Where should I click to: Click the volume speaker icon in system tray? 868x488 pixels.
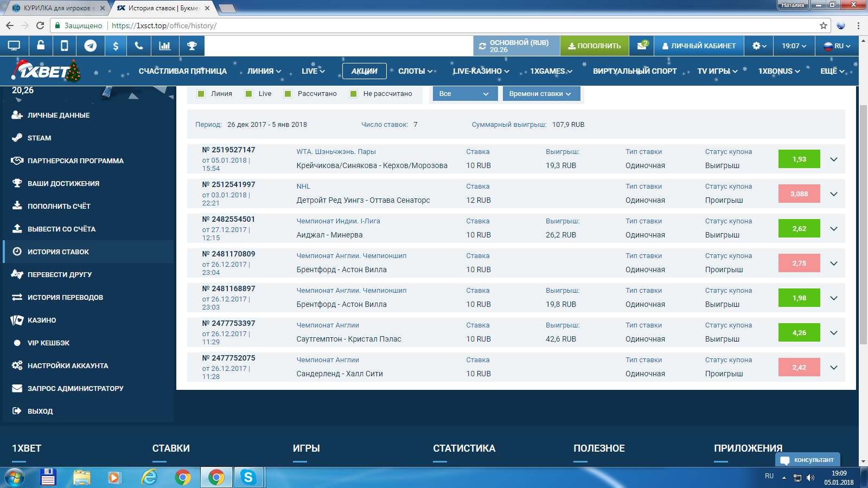point(810,478)
